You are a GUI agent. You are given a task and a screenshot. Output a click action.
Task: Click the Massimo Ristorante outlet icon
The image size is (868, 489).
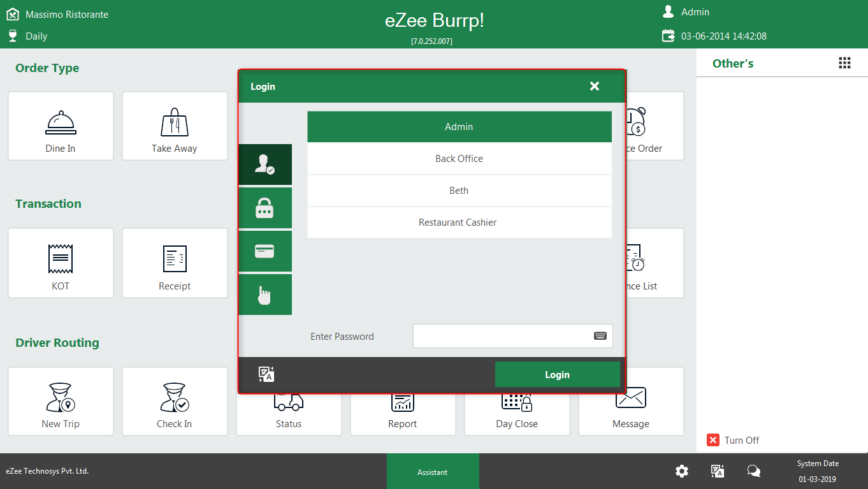pyautogui.click(x=13, y=14)
